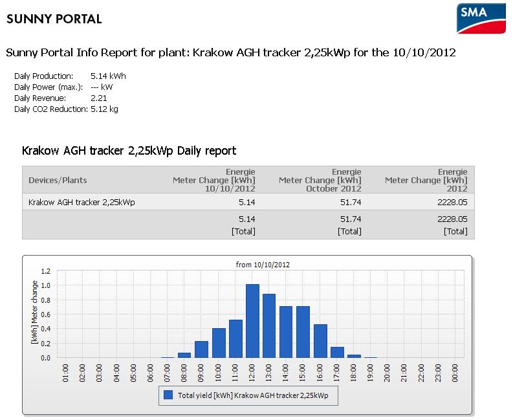Click the 13:00 bar in the chart

[269, 326]
